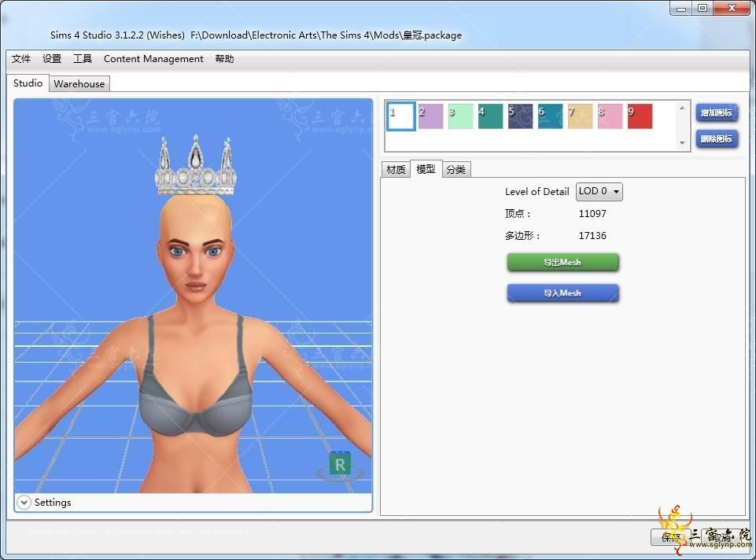Switch to the Warehouse tab
The image size is (756, 560).
pos(79,84)
